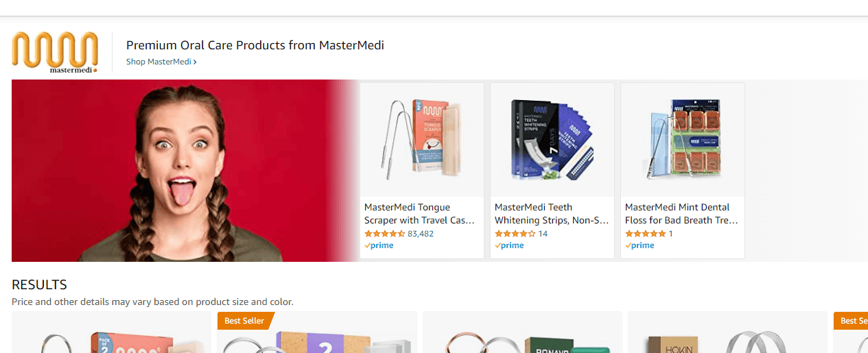Open the Shop MasterMedi link
The height and width of the screenshot is (353, 868).
tap(161, 62)
